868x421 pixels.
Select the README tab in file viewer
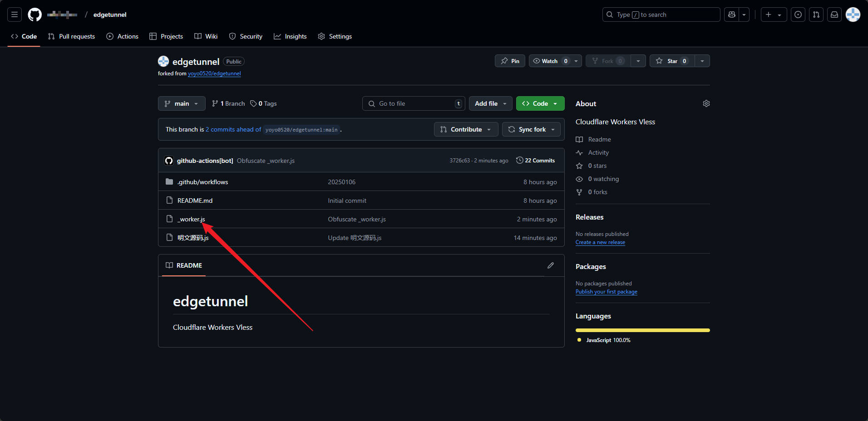[x=184, y=265]
